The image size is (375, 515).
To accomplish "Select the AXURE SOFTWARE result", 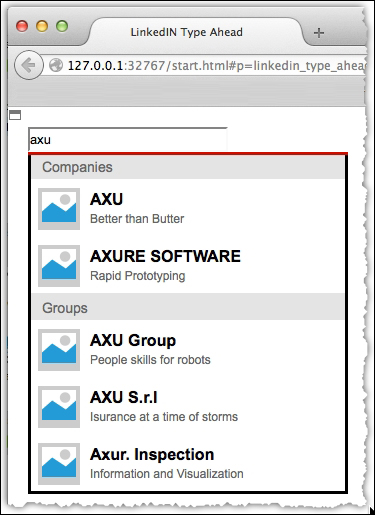I will [x=188, y=266].
